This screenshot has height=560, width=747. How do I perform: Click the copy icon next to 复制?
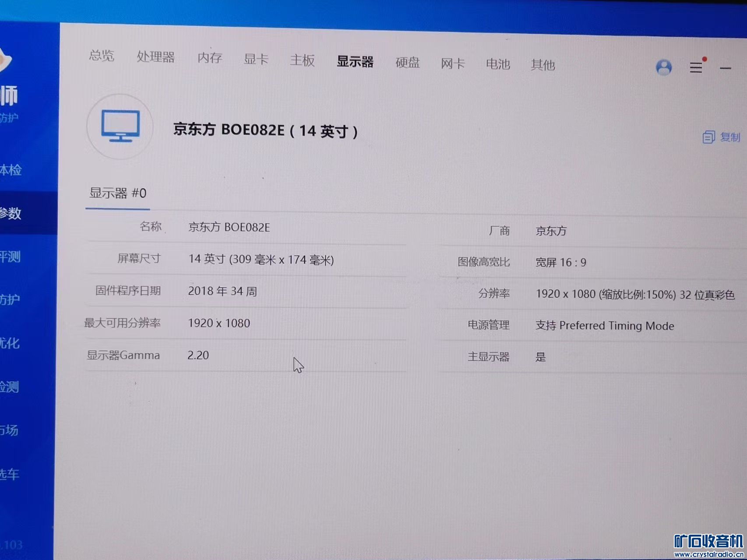coord(708,137)
